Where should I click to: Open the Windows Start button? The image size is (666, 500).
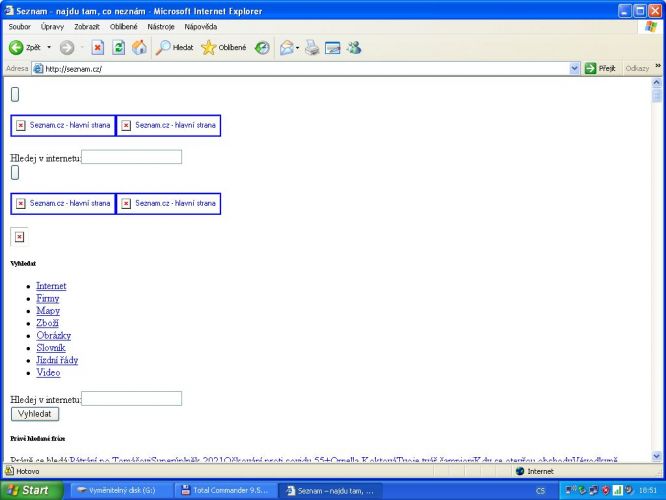[31, 490]
